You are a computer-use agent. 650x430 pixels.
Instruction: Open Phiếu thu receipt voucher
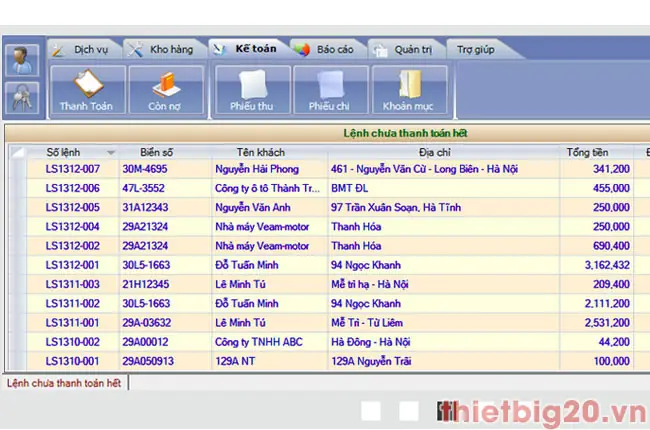[x=251, y=91]
